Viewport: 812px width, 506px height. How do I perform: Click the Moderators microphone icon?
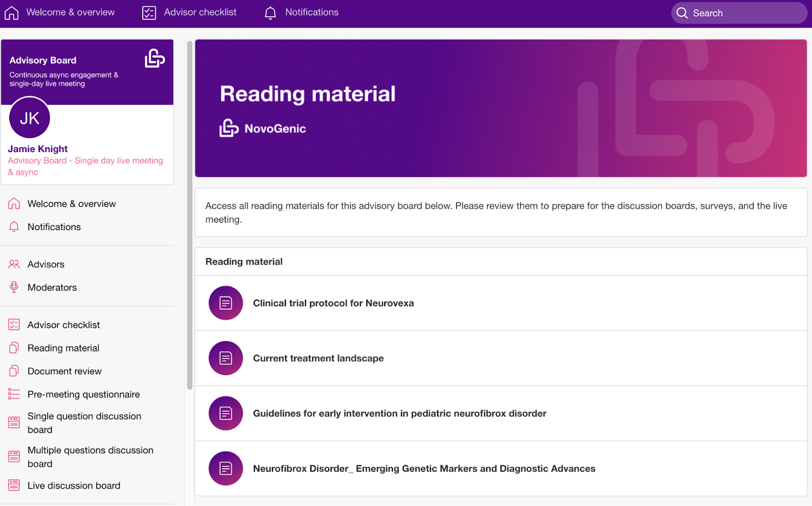(14, 287)
